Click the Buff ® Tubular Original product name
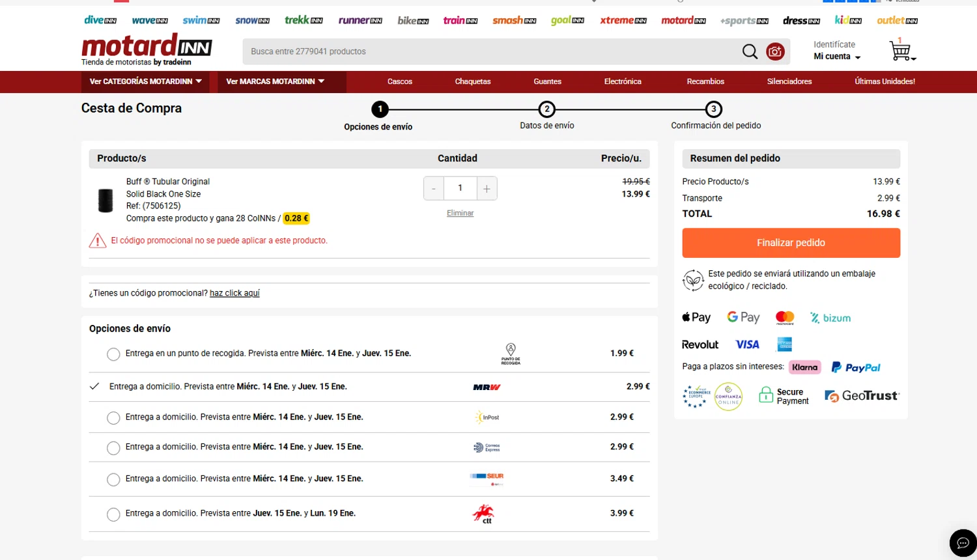Screen dimensions: 977x560 click(168, 182)
